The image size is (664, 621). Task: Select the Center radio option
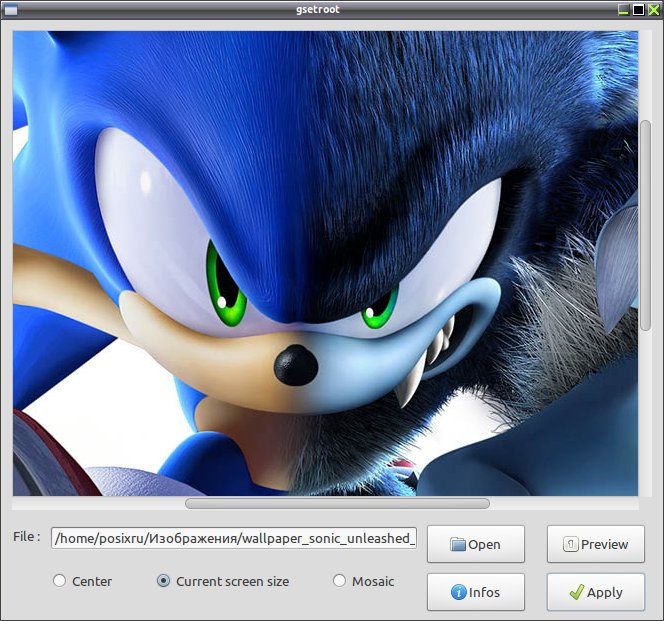pos(83,581)
